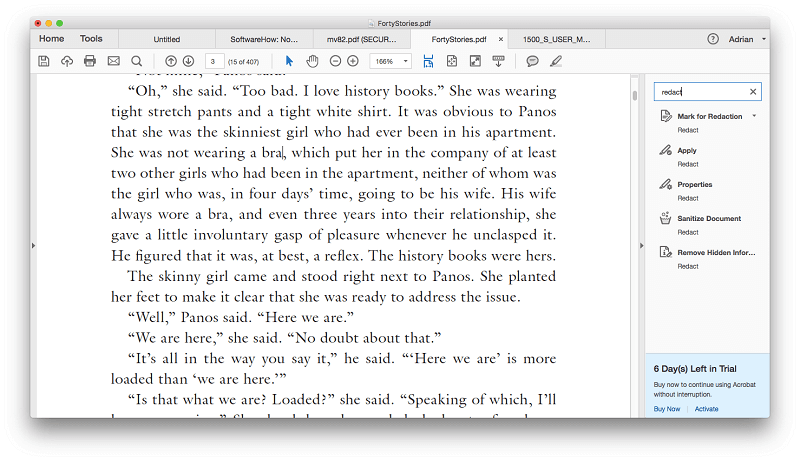Image resolution: width=800 pixels, height=461 pixels.
Task: Close the FortyStories.pdf tab
Action: coord(501,39)
